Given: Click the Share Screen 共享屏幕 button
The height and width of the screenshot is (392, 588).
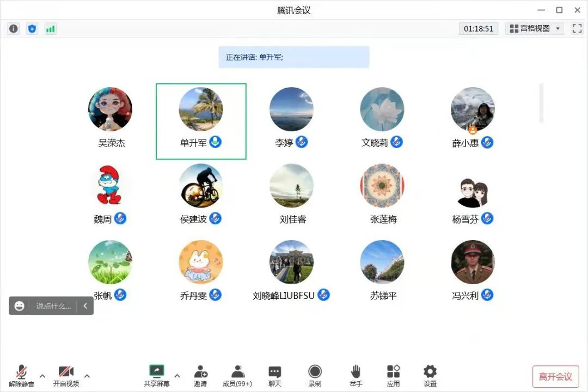Looking at the screenshot, I should pyautogui.click(x=157, y=375).
